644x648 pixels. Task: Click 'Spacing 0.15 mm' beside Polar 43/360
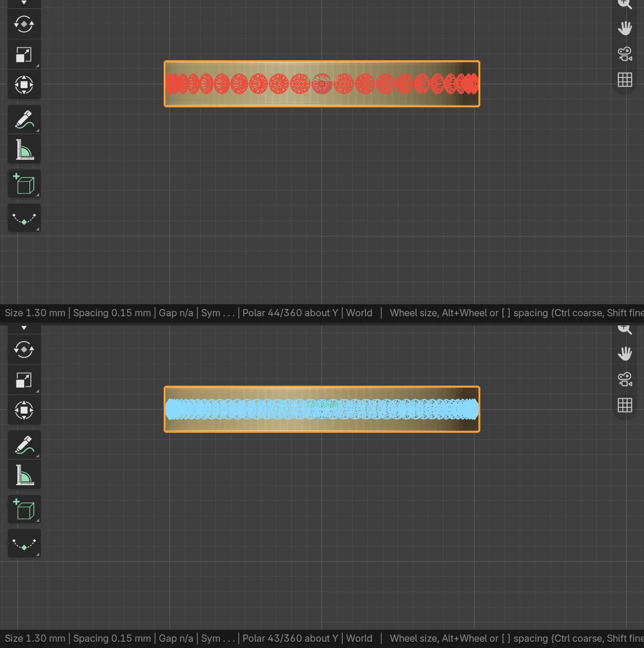(112, 638)
